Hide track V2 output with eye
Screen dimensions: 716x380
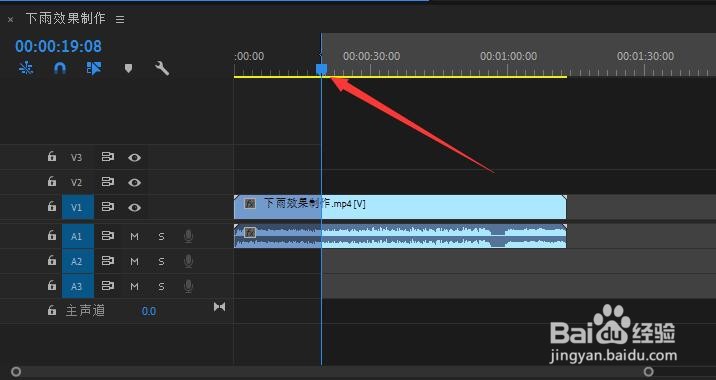(x=134, y=182)
